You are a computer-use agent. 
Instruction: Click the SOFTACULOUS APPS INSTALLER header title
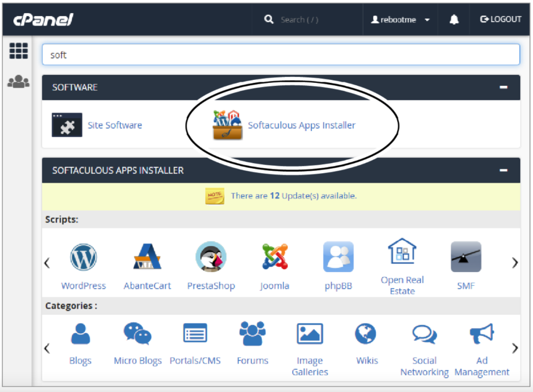(x=118, y=170)
